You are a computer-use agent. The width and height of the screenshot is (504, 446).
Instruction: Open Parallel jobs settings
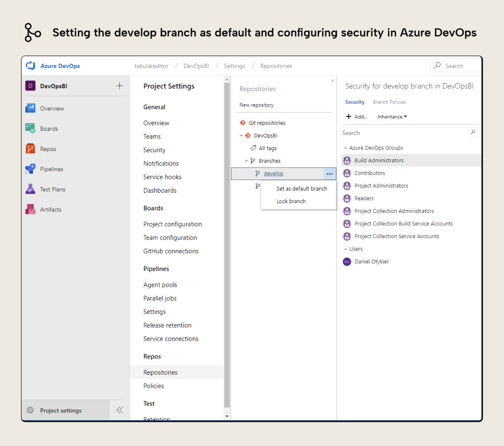160,298
